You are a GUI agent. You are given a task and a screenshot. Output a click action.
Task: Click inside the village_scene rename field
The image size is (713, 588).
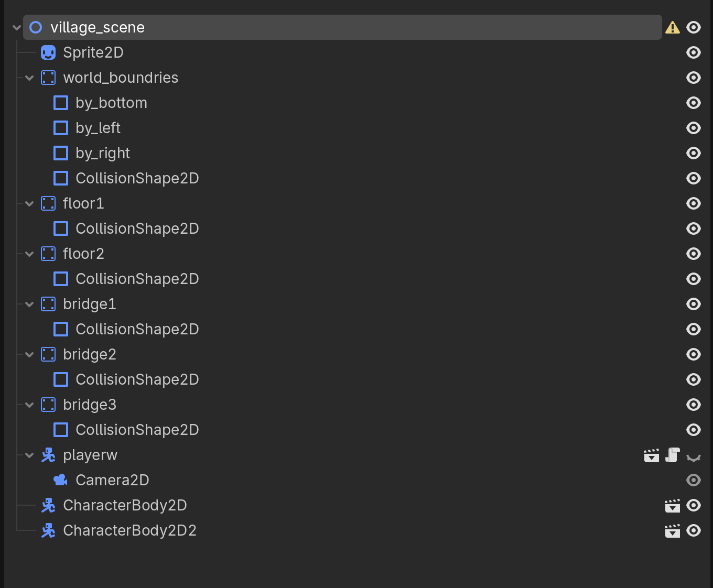click(341, 27)
